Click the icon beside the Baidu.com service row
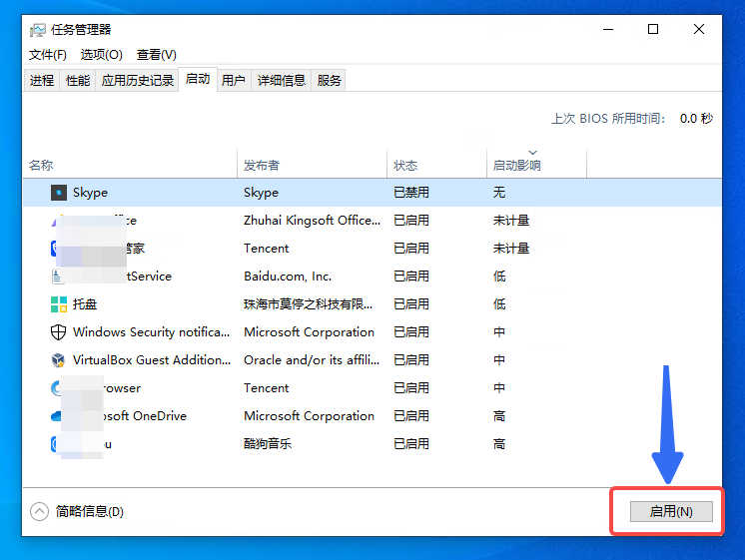 [56, 276]
